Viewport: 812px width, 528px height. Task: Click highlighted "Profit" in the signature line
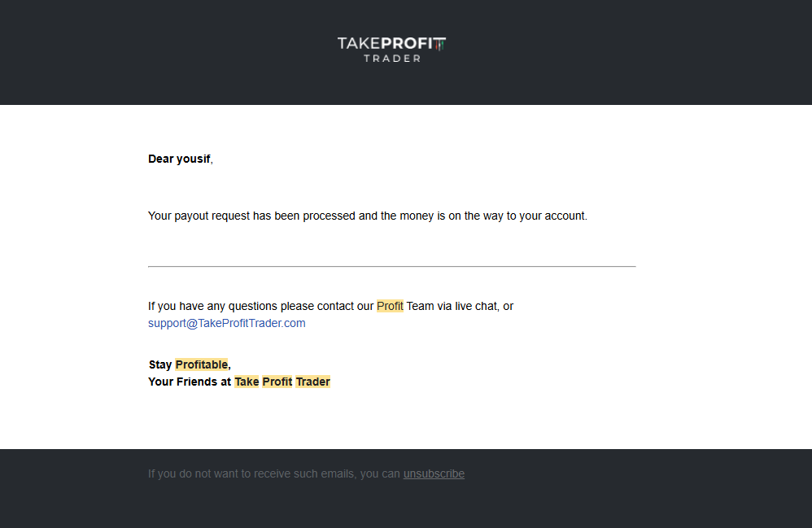tap(277, 382)
